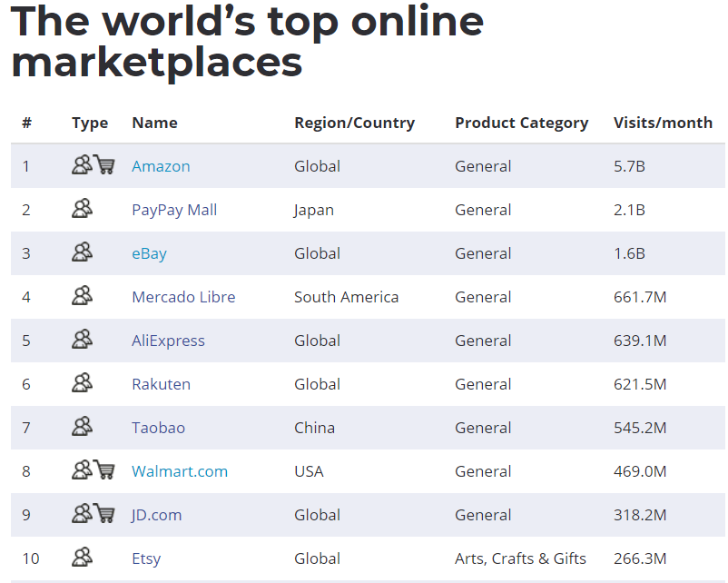The image size is (728, 583).
Task: Select the 2.1B visits cell
Action: pyautogui.click(x=629, y=210)
